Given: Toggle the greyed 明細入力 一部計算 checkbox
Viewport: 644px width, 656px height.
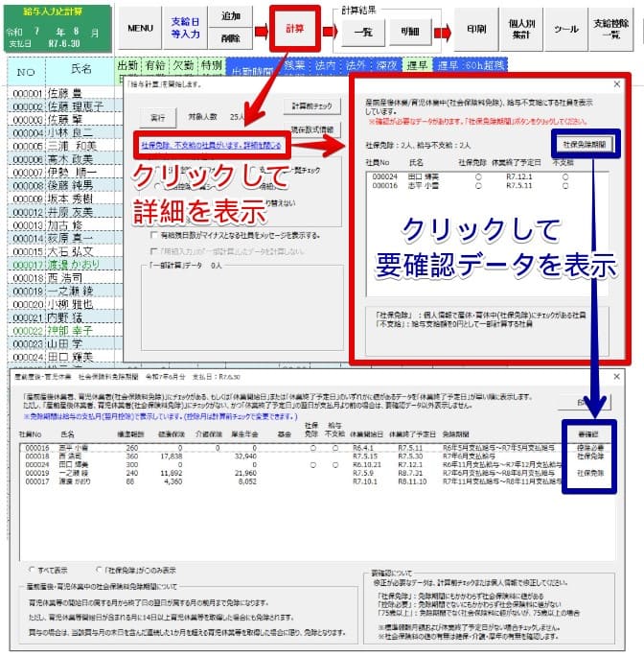Looking at the screenshot, I should click(153, 251).
